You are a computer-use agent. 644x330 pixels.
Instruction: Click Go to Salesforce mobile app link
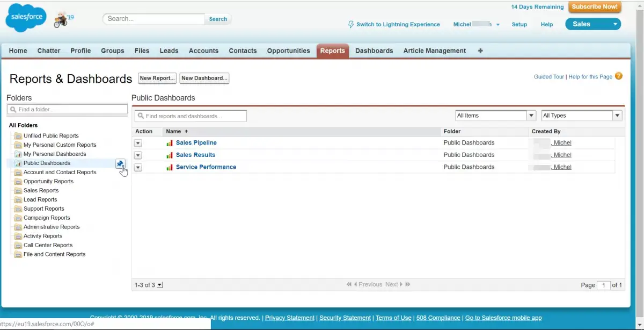coord(503,318)
